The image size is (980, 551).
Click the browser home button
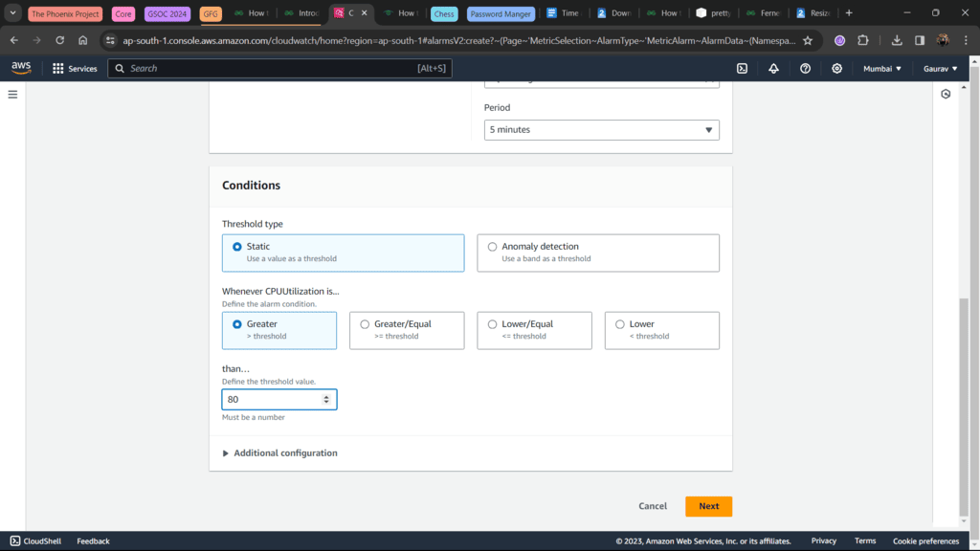pyautogui.click(x=82, y=40)
